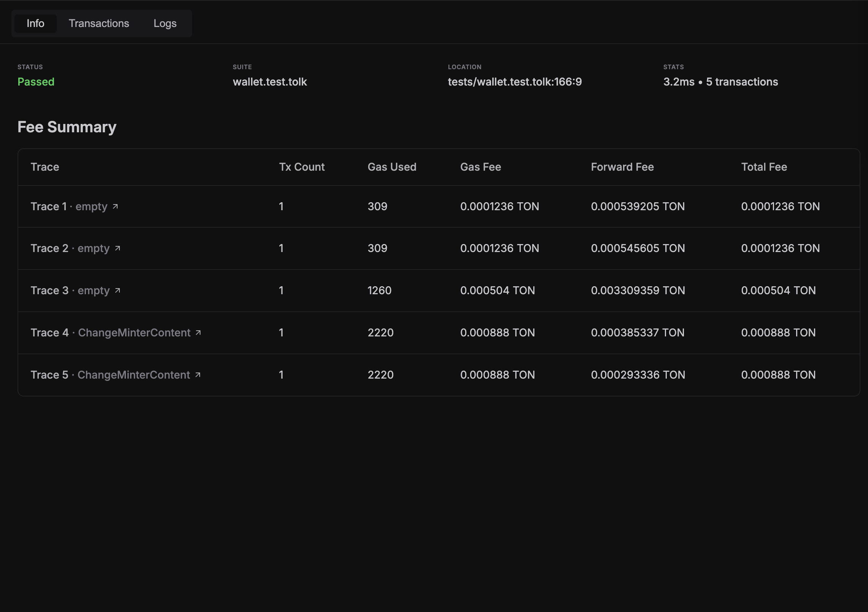Screen dimensions: 868x612
Task: Click the tests/wallet.test.tolk:166:9 location
Action: point(515,82)
